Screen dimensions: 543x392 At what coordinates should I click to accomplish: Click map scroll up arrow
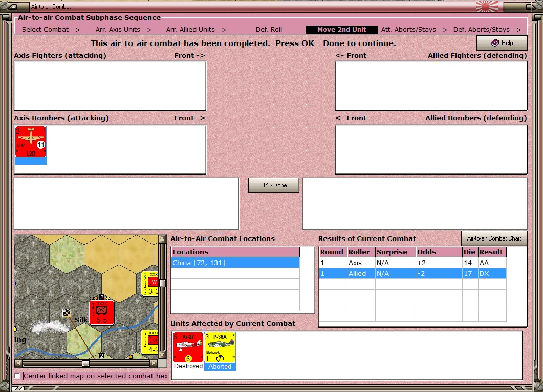(162, 239)
